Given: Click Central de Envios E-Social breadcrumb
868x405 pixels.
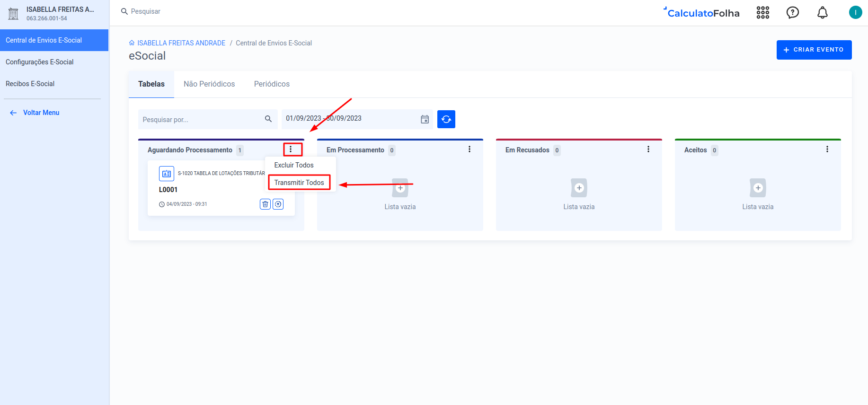Looking at the screenshot, I should click(274, 43).
